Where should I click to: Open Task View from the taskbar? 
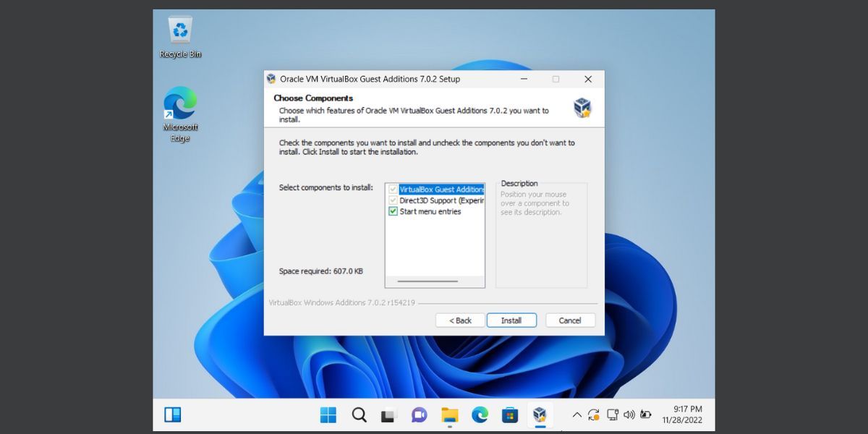[x=389, y=414]
